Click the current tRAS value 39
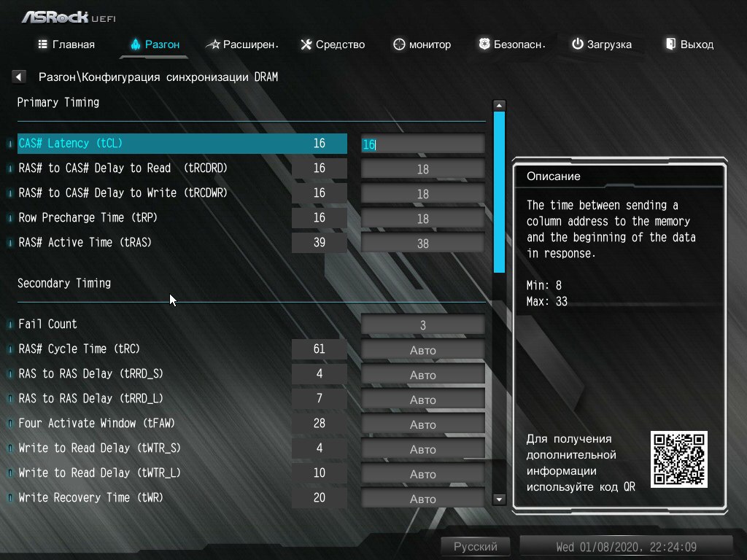The image size is (747, 560). click(320, 242)
